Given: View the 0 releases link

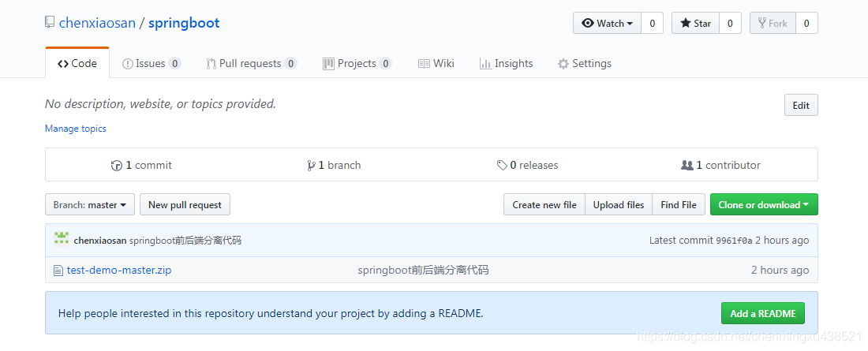Looking at the screenshot, I should [x=528, y=165].
